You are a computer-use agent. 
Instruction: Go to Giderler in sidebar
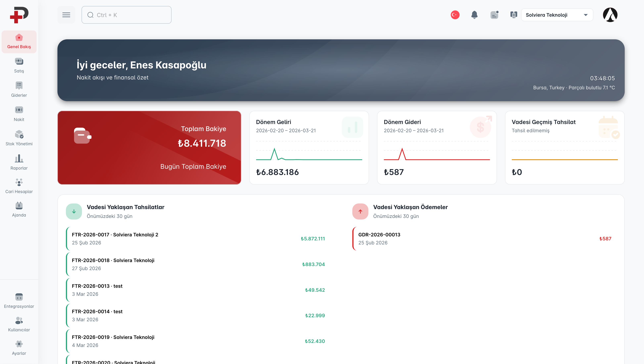point(19,89)
